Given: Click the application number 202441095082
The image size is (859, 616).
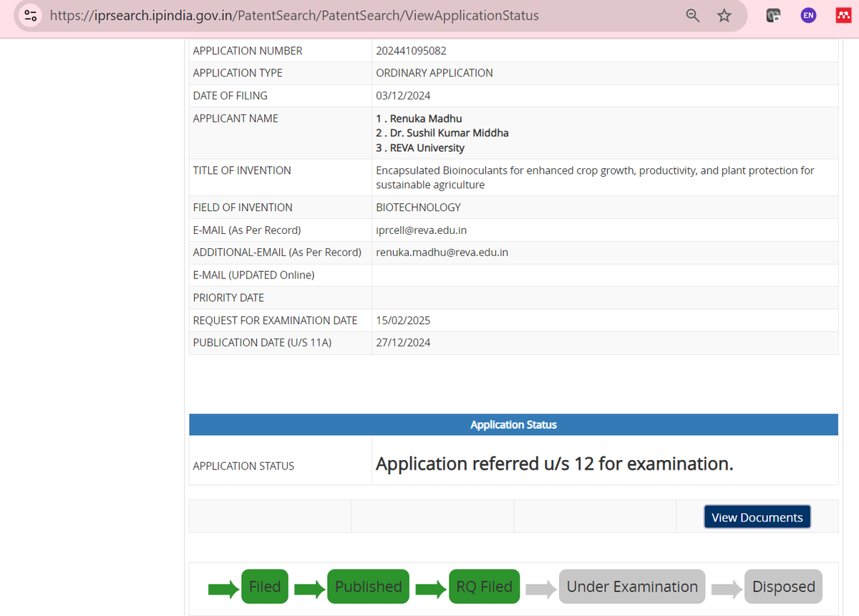Looking at the screenshot, I should click(410, 51).
